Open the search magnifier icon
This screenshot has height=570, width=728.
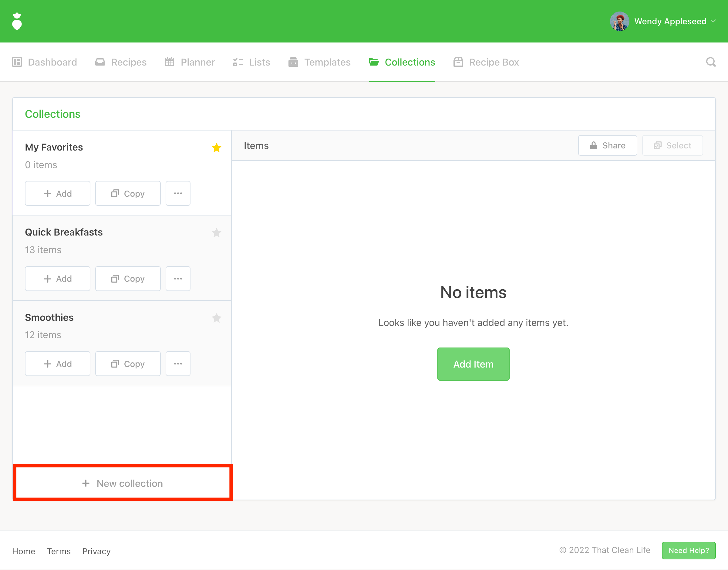pyautogui.click(x=711, y=62)
